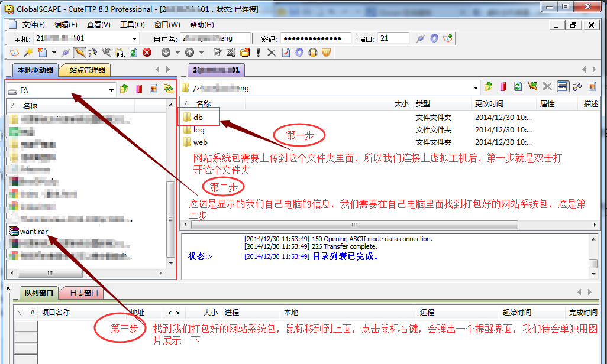Open the 帮助(H) menu
Screen dimensions: 607x364
point(201,25)
